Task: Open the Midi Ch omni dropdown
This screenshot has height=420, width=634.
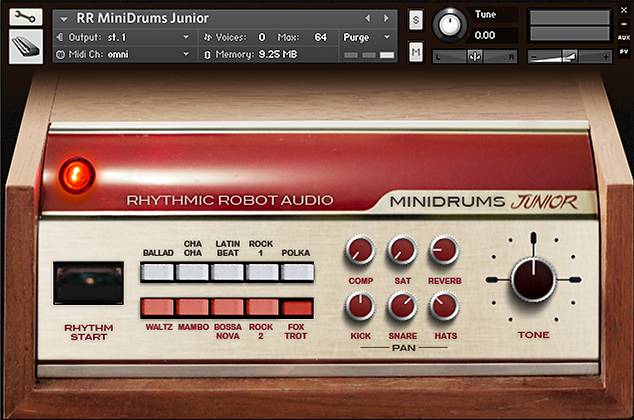Action: click(x=124, y=54)
